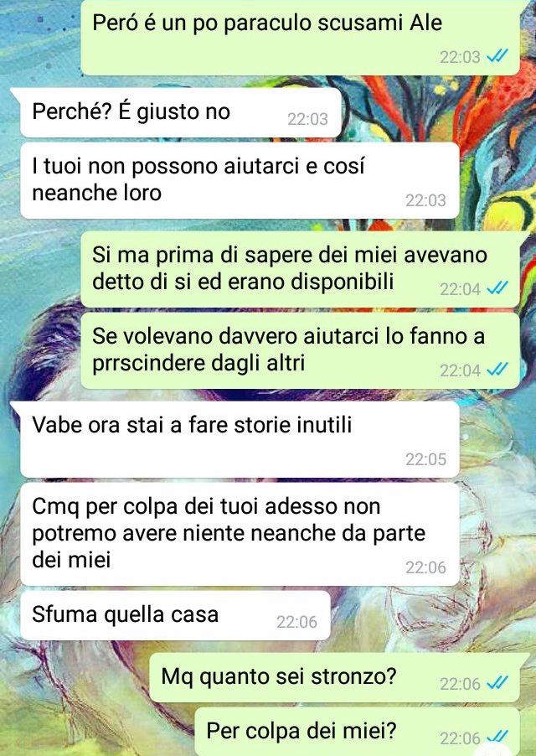Tap the 22:03 timestamp on 'Perché?' message

[x=307, y=119]
